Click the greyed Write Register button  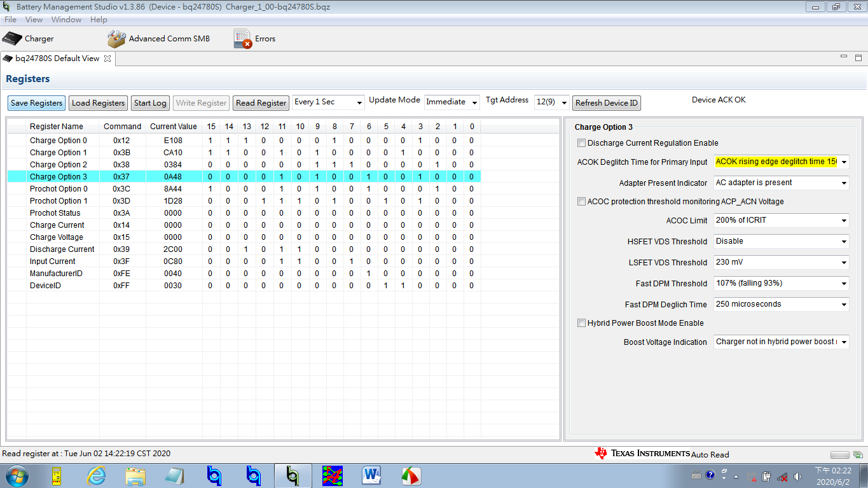click(x=201, y=103)
